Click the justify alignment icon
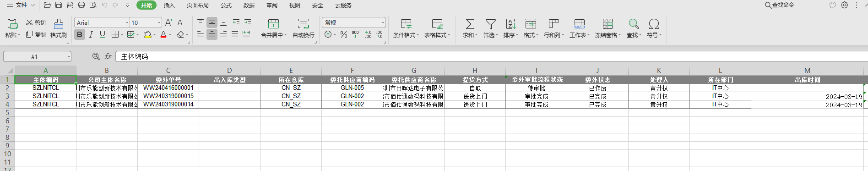 (x=235, y=34)
